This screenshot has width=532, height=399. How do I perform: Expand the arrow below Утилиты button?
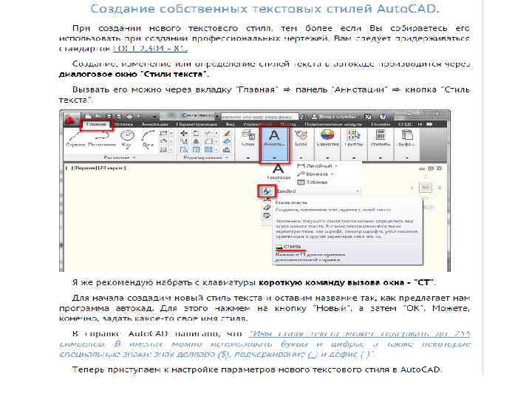click(381, 158)
